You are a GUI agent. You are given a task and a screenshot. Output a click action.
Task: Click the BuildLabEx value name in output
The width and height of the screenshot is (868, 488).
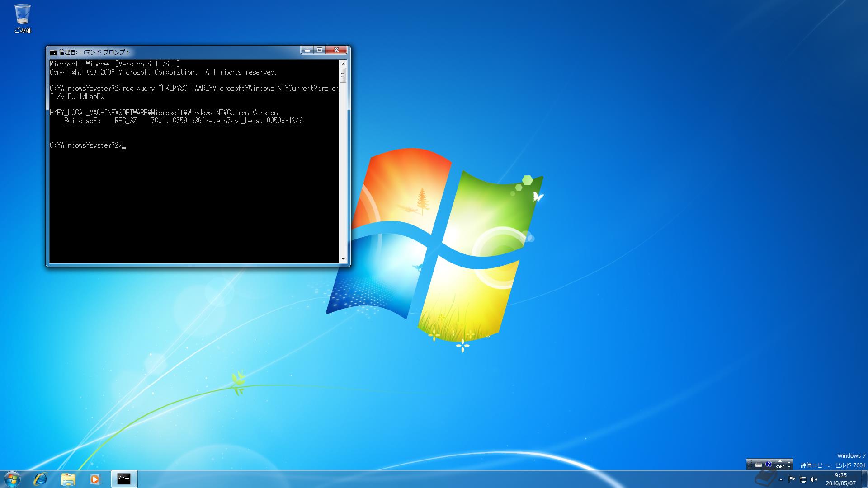click(x=82, y=121)
